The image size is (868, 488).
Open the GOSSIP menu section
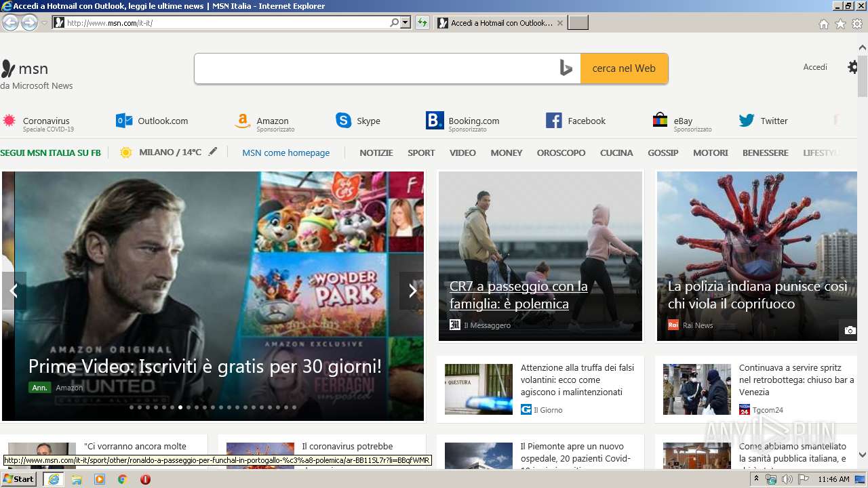[x=663, y=153]
